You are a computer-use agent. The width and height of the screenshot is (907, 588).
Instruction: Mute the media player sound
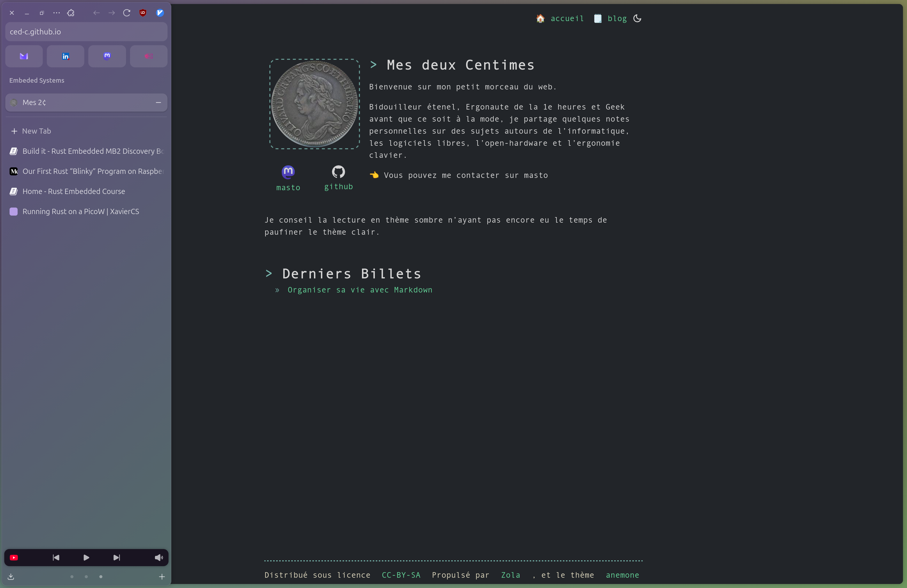point(158,558)
